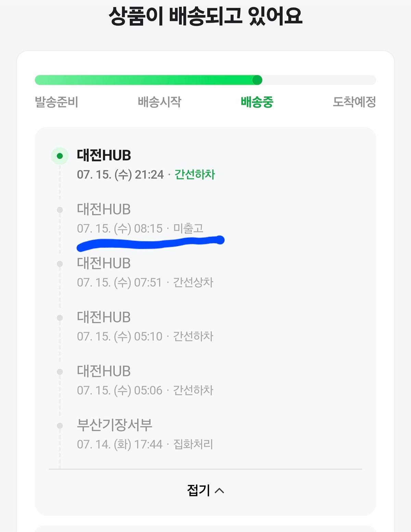Click the bold 대전HUB top entry title
The height and width of the screenshot is (532, 411).
104,156
